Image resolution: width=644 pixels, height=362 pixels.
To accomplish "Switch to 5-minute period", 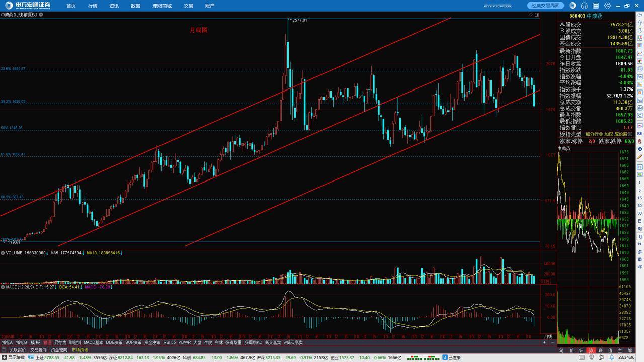I will tap(639, 190).
